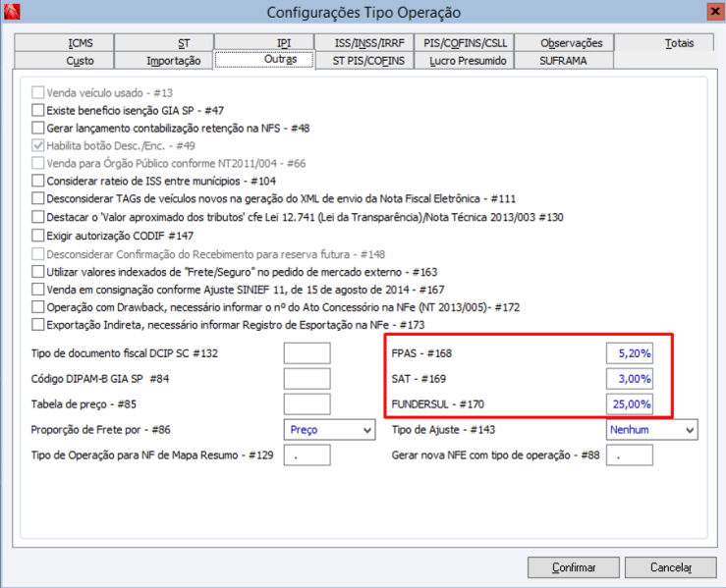Edit the SAT #169 percentage field
Viewport: 726px width, 588px height.
coord(629,379)
